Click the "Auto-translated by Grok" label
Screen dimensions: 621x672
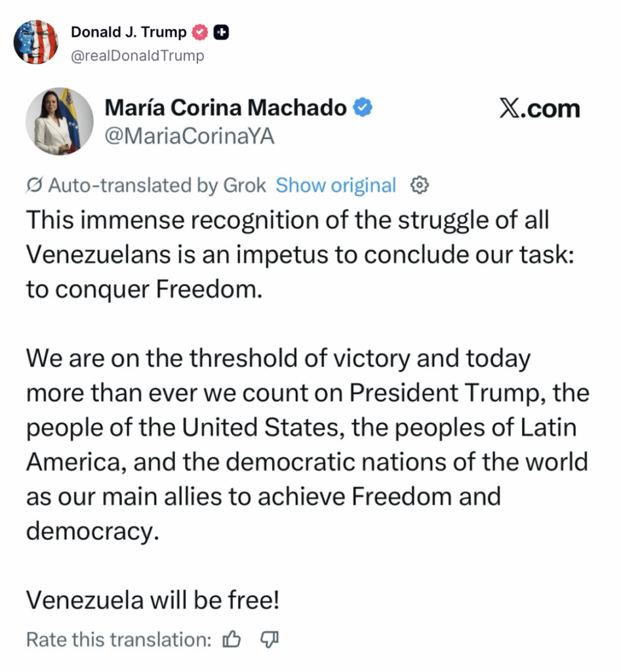[x=157, y=186]
